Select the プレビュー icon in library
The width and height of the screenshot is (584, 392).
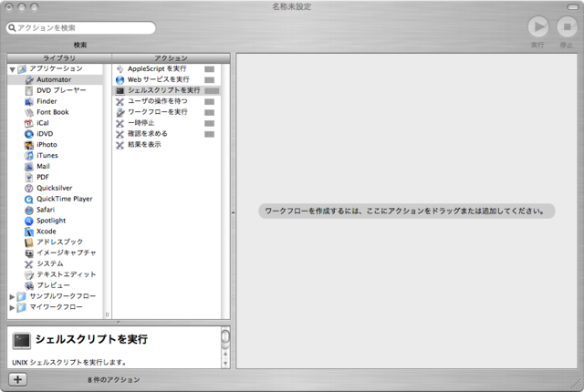point(29,285)
